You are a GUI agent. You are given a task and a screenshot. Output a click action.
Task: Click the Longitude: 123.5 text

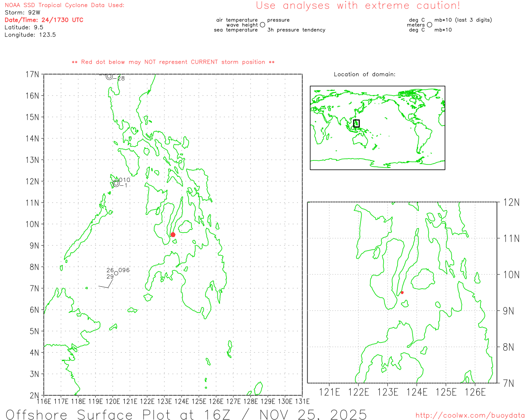coord(30,34)
